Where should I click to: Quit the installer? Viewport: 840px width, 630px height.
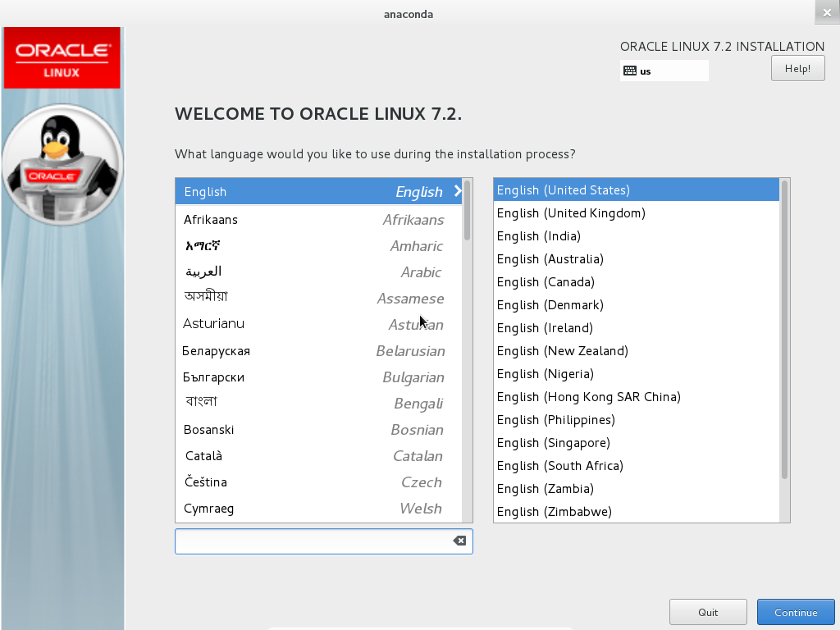(x=708, y=612)
